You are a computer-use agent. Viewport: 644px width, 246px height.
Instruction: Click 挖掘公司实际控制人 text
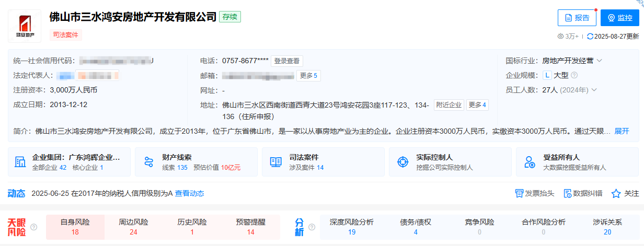pos(444,168)
